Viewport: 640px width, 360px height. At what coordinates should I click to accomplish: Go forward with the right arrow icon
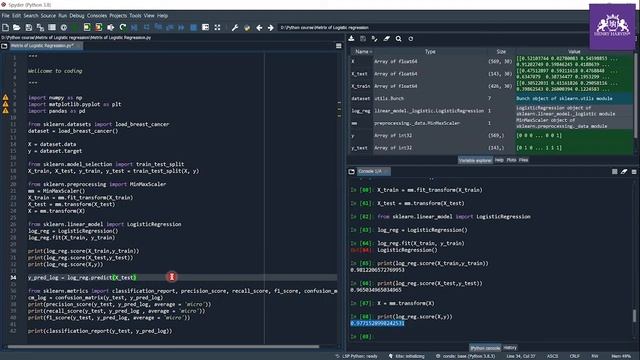click(x=270, y=27)
